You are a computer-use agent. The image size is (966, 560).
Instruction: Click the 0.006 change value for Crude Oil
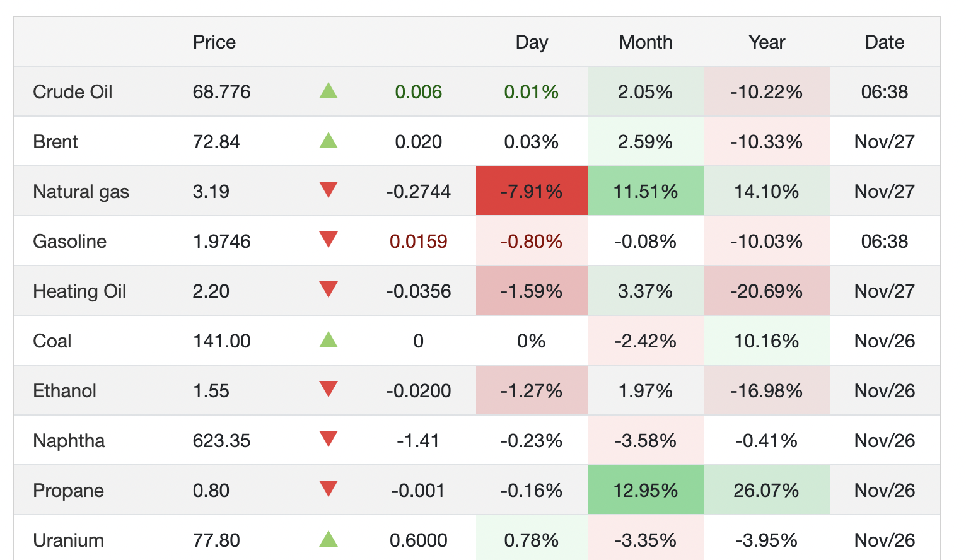click(418, 92)
